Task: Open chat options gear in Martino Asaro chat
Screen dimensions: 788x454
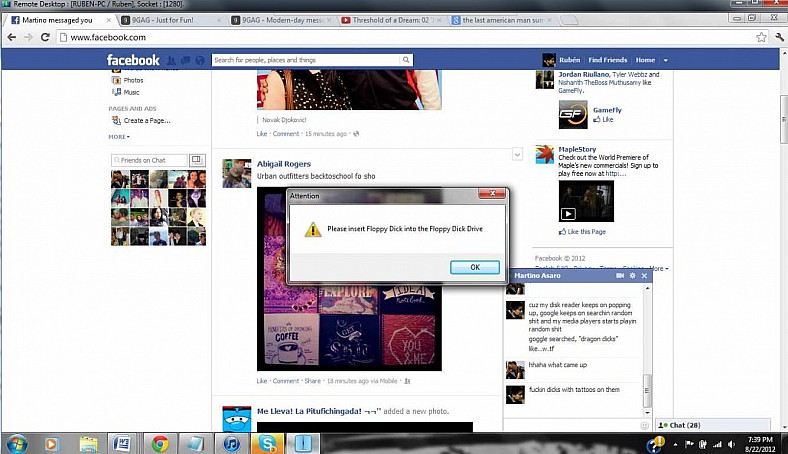Action: (x=633, y=275)
